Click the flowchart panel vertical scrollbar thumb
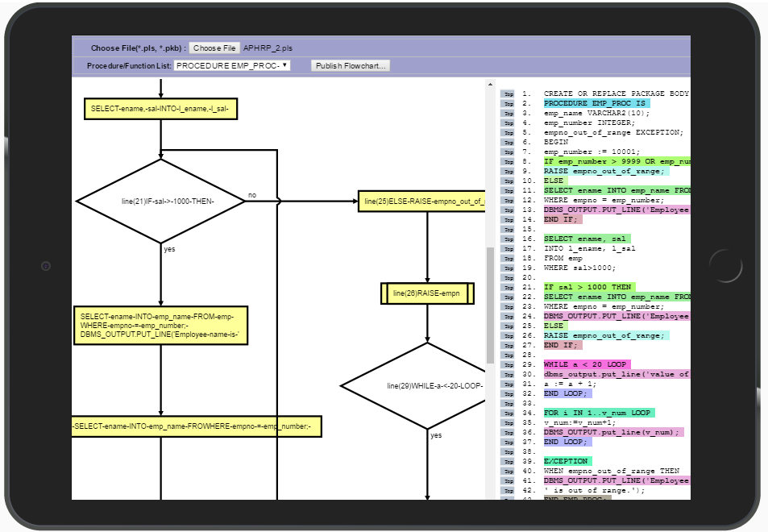The image size is (768, 532). tap(490, 305)
